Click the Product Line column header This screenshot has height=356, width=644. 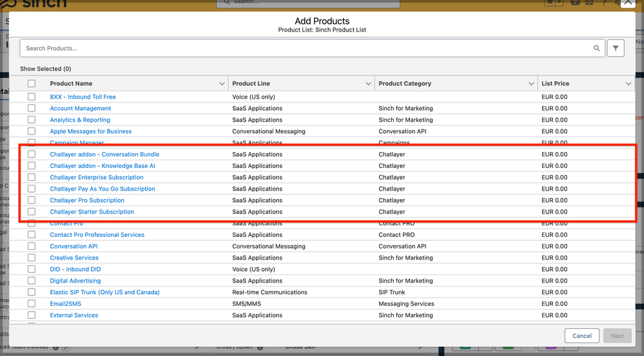pyautogui.click(x=251, y=84)
